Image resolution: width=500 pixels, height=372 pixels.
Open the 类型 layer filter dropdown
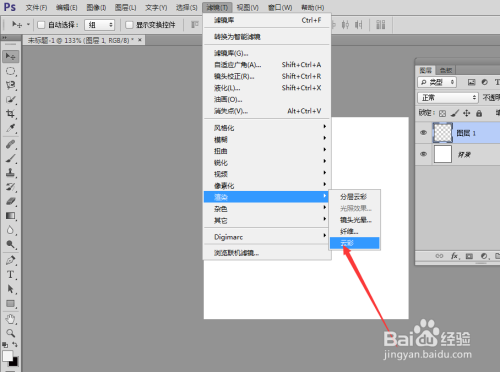click(437, 82)
